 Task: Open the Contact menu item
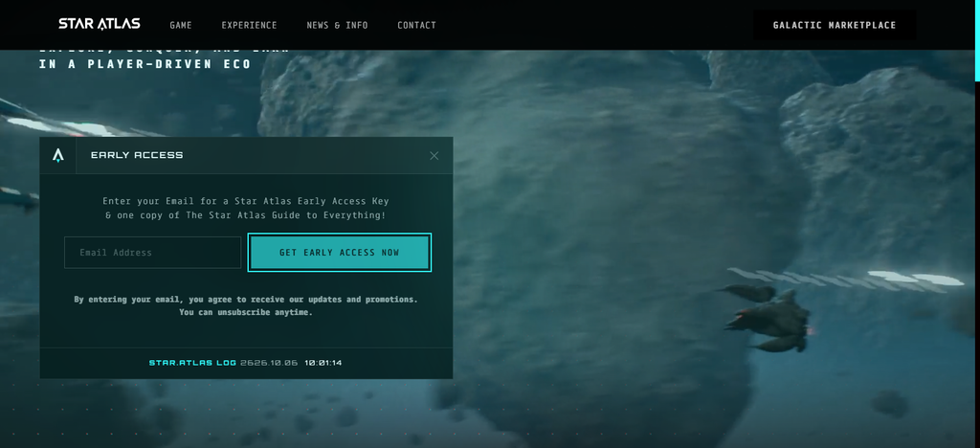[x=417, y=26]
